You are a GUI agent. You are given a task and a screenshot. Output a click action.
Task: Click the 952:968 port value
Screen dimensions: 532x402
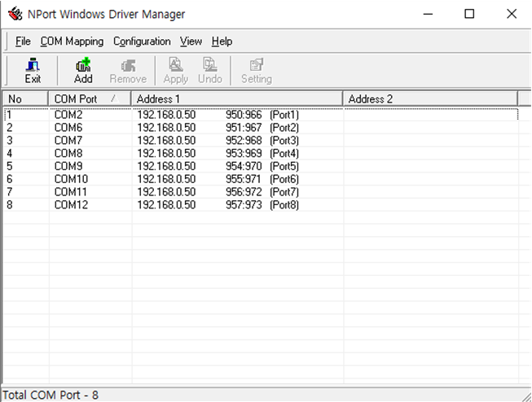pyautogui.click(x=244, y=140)
